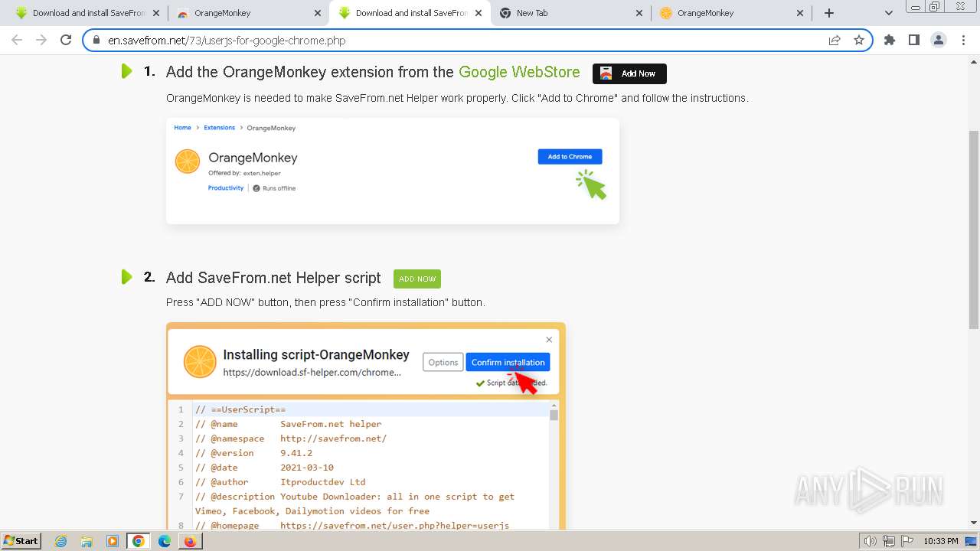Click the scrollbar up arrow

pos(974,60)
